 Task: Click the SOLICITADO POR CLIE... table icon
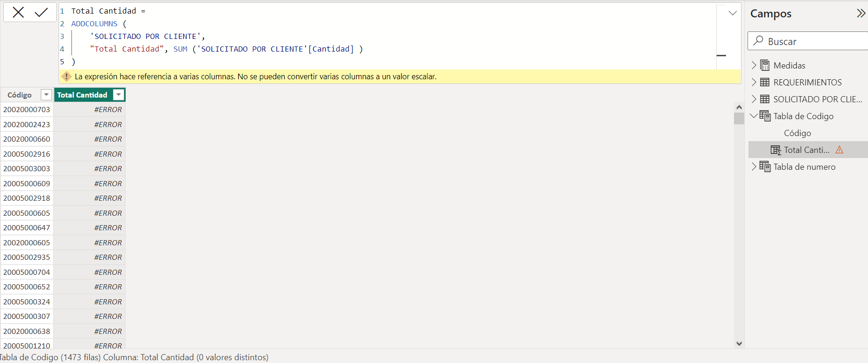click(765, 99)
